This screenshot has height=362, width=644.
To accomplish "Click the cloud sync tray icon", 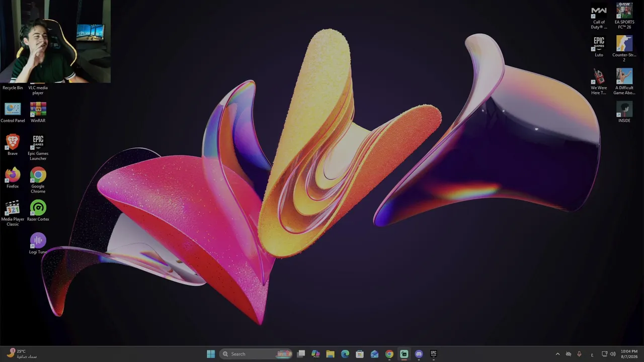I will point(569,354).
